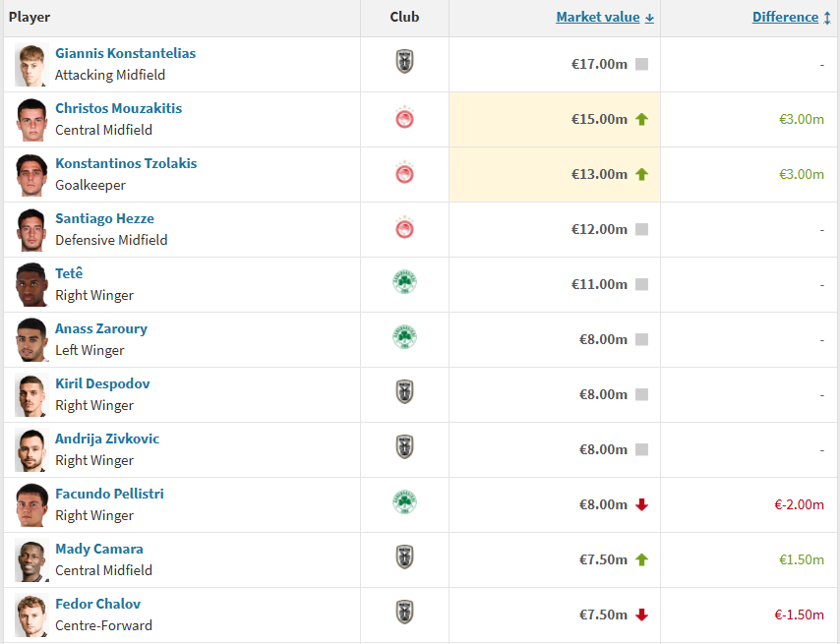Click PAOK club crest beside Giannis Konstantelias
This screenshot has width=840, height=644.
click(404, 64)
